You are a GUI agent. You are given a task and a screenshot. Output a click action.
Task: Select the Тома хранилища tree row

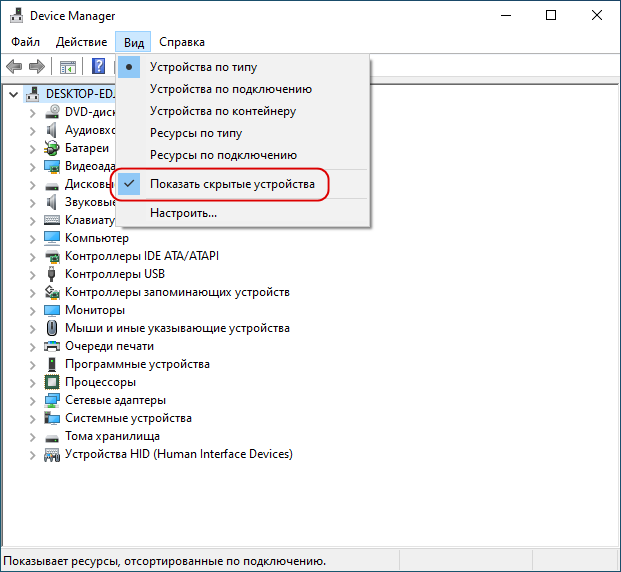[x=112, y=436]
